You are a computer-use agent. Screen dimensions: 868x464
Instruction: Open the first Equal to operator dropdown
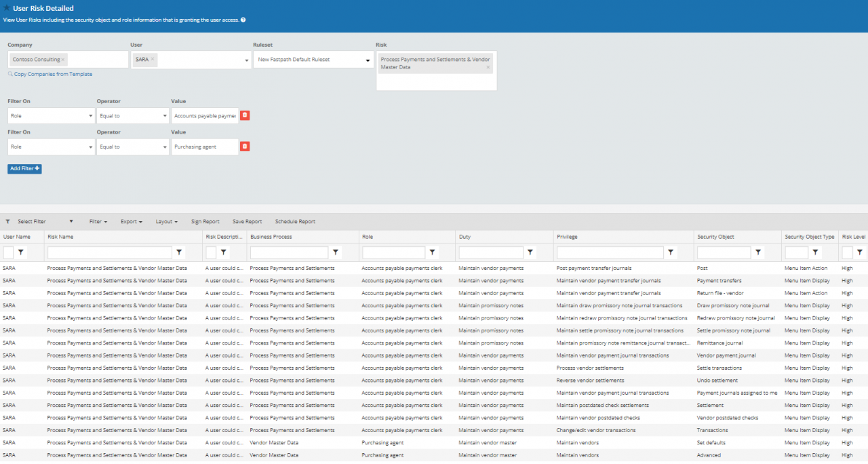click(x=163, y=115)
